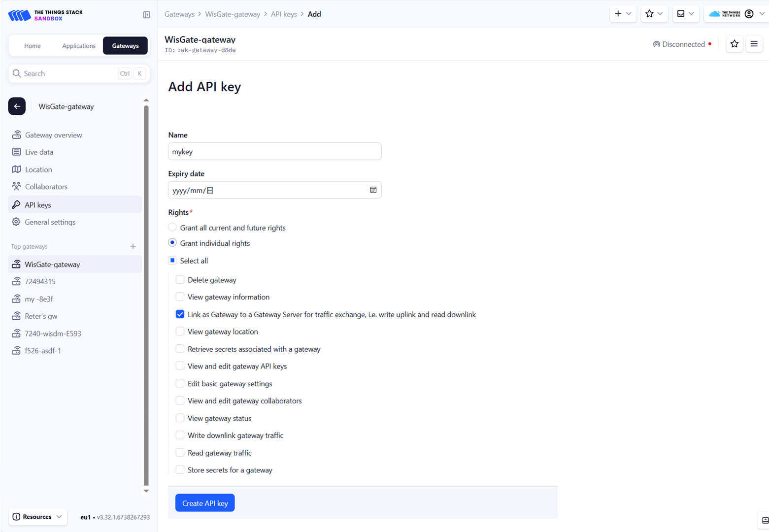Toggle the Select all checkbox

172,260
